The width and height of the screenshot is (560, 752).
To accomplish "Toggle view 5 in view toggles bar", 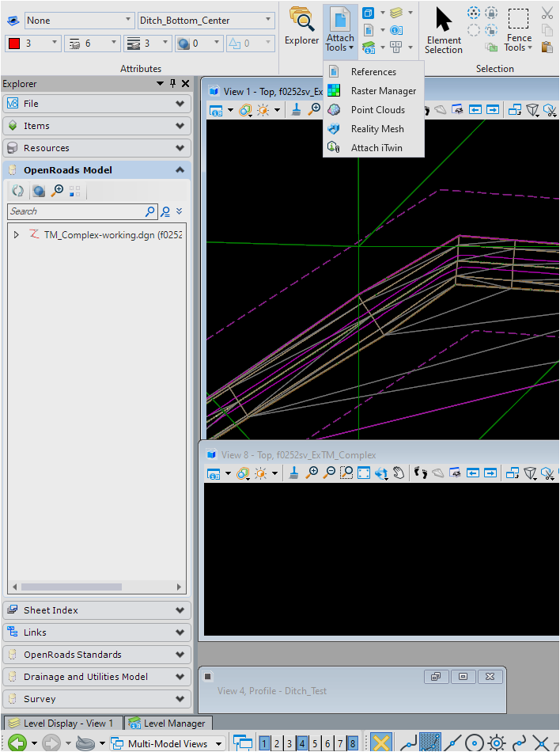I will point(315,744).
